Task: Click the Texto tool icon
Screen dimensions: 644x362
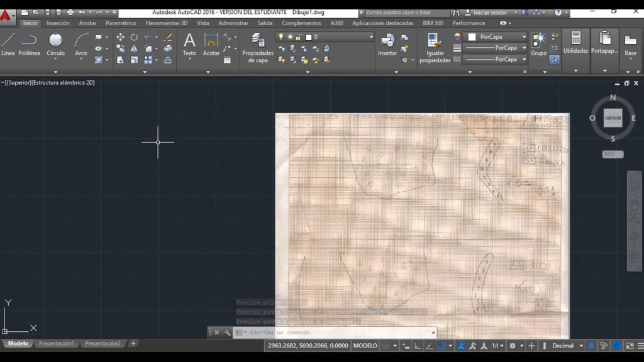Action: point(189,44)
